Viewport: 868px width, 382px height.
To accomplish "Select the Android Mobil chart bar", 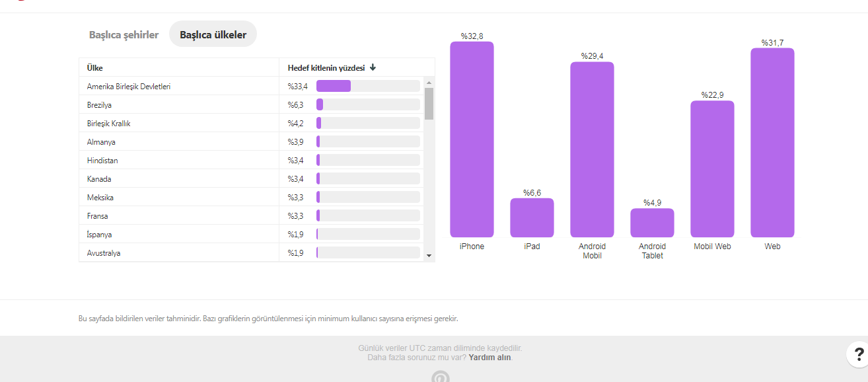I will (x=592, y=149).
